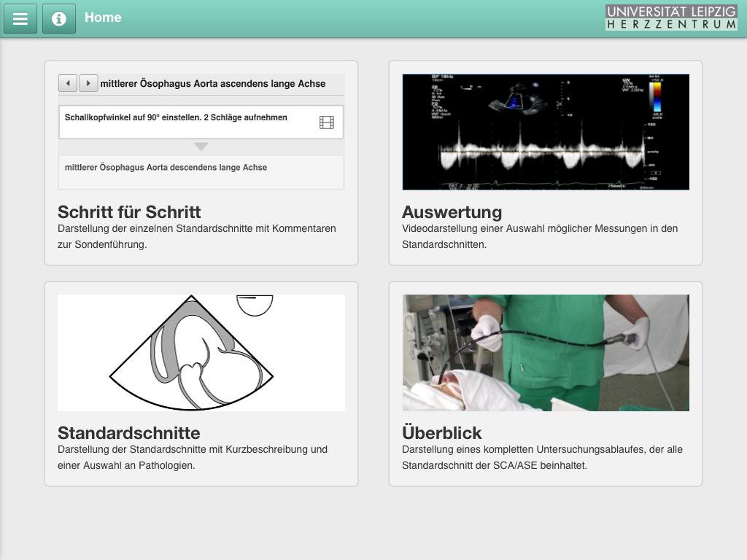Click the Universität Leipzig Herzzentrum logo
The width and height of the screenshot is (747, 560).
pyautogui.click(x=671, y=17)
